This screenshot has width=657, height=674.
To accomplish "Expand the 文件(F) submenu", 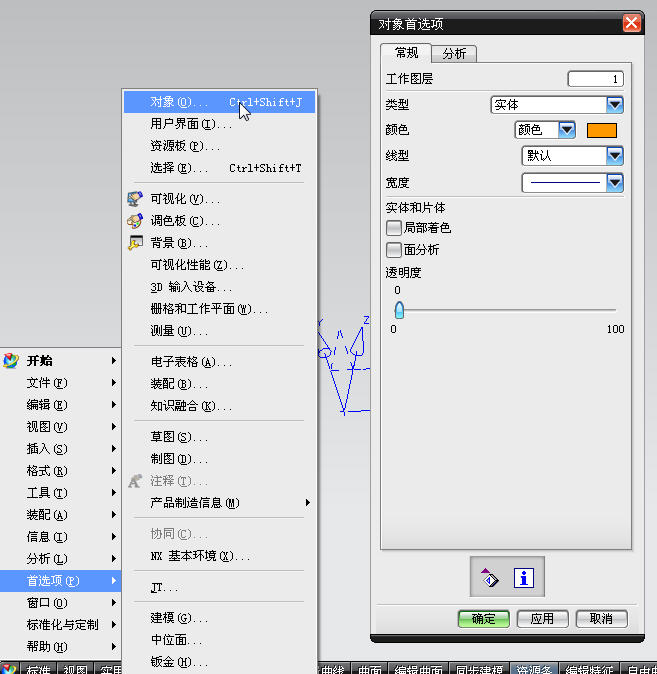I will point(60,383).
